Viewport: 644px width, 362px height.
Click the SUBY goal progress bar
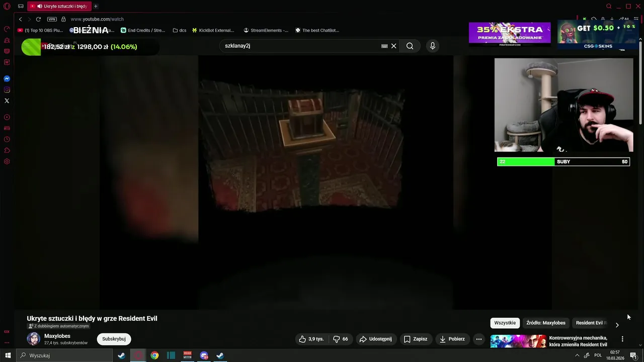[563, 161]
